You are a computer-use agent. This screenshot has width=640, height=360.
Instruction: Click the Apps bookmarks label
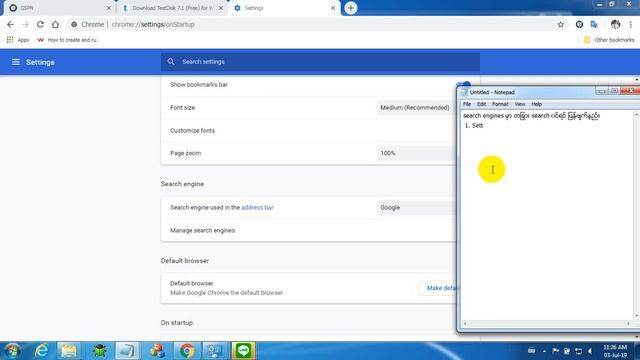[x=23, y=40]
